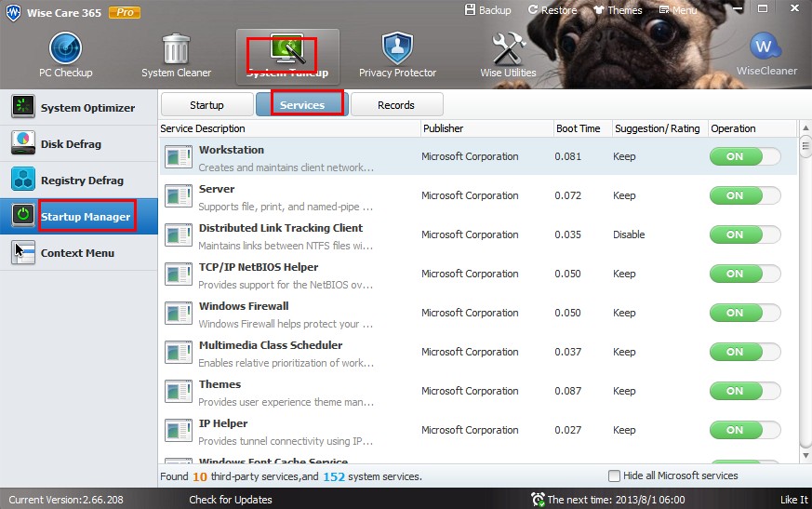
Task: Click the Windows Firewall service icon
Action: (179, 313)
